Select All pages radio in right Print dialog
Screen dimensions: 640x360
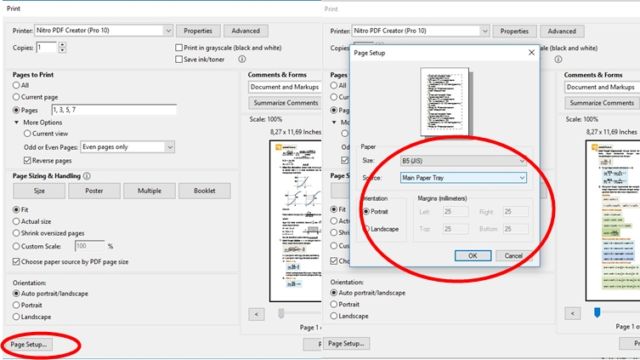334,85
